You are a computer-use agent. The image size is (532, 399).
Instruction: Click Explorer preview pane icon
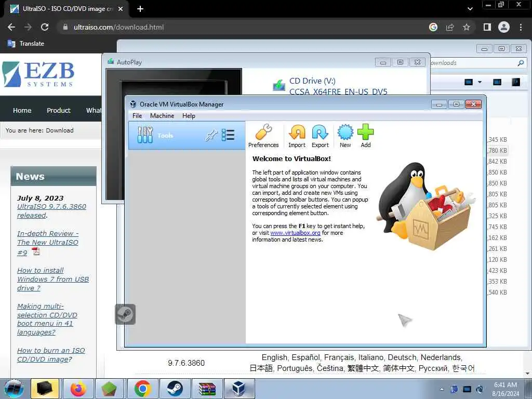point(497,82)
